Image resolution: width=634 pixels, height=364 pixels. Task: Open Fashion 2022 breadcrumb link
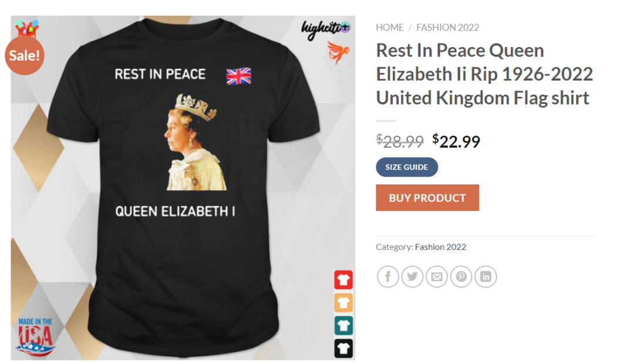tap(447, 28)
